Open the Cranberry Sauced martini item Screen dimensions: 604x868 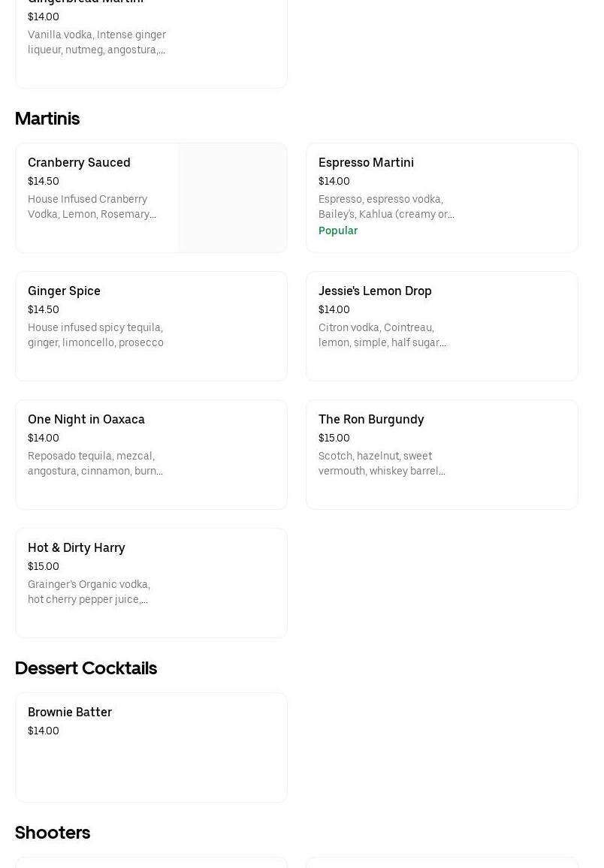tap(79, 163)
